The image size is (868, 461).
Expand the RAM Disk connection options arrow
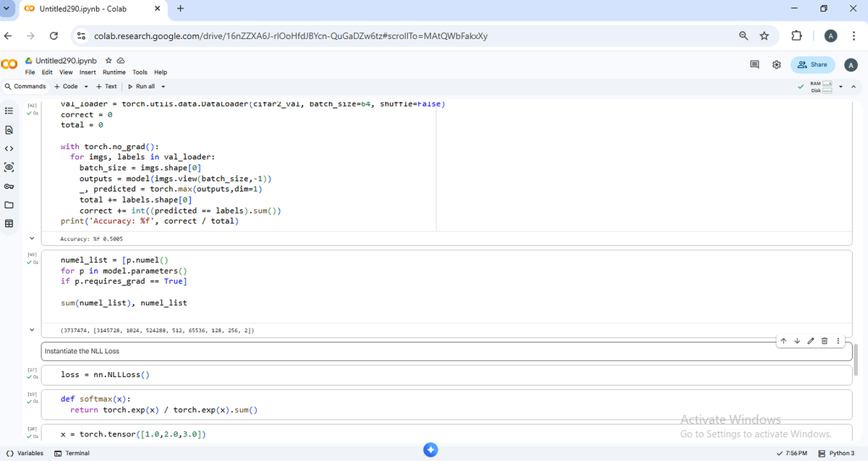pyautogui.click(x=841, y=87)
